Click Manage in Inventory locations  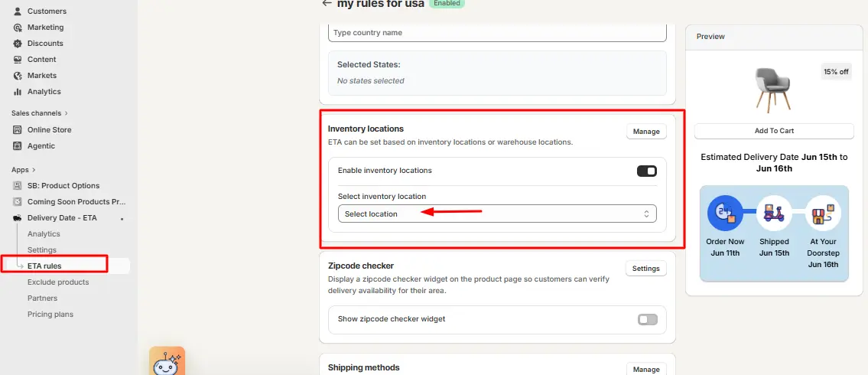(646, 132)
